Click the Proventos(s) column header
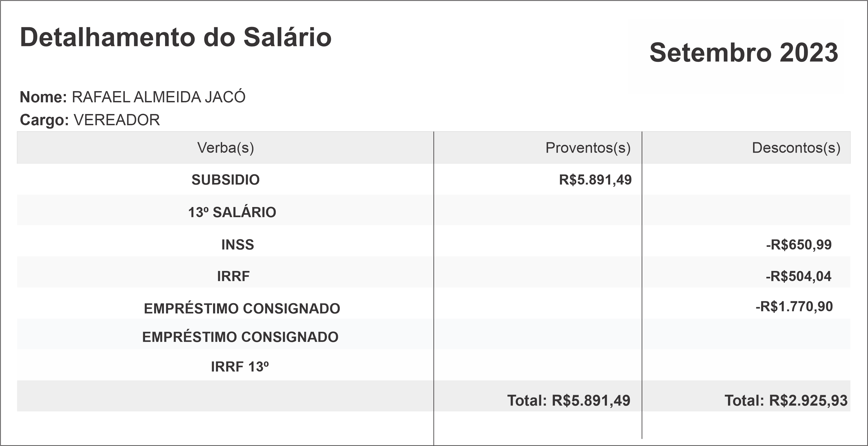 coord(588,148)
